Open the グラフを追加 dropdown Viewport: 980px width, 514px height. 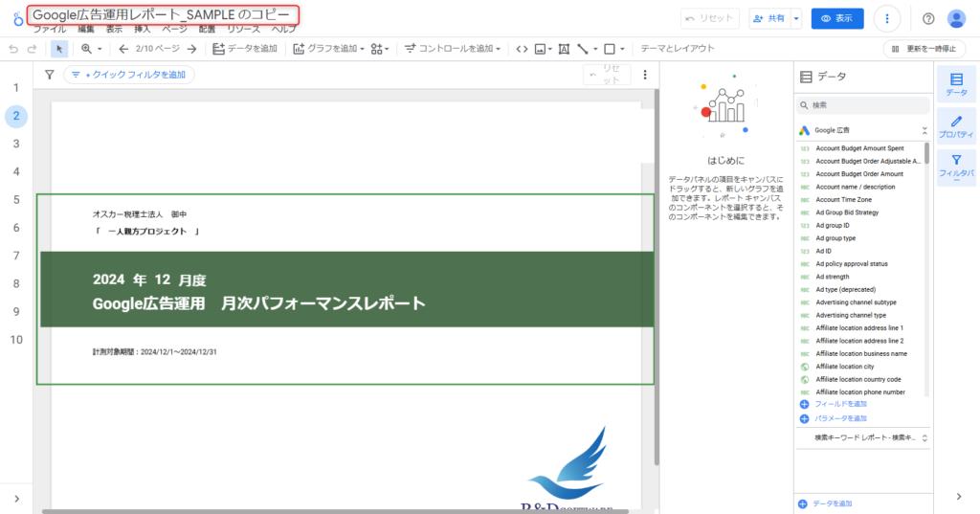click(327, 48)
